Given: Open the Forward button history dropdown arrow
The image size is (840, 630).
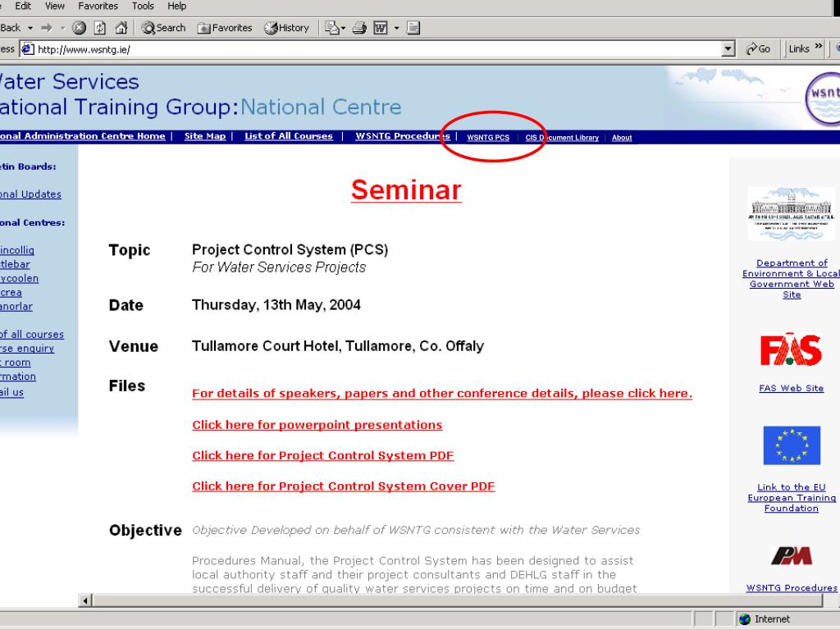Looking at the screenshot, I should pos(62,28).
